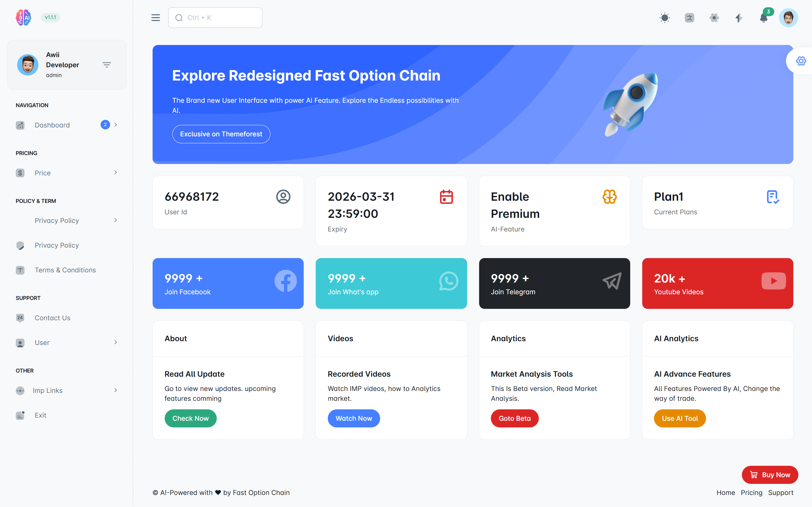Click the Telegram paper plane icon
Screen dimensions: 812x507
click(612, 281)
